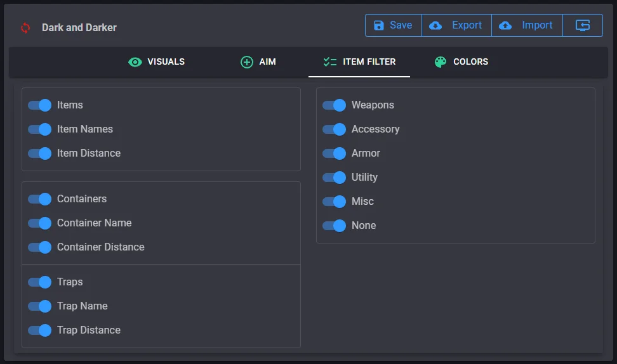Click the Import button text

coord(537,25)
